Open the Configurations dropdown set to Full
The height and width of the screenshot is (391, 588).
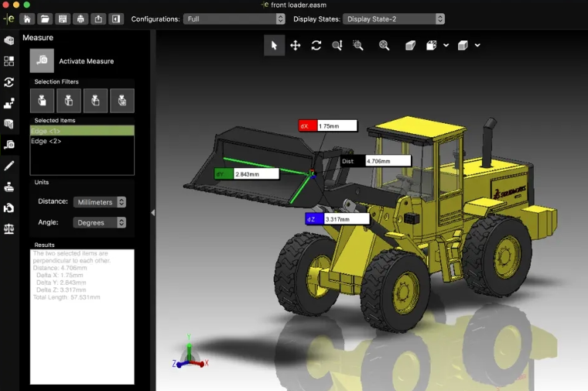[x=234, y=19]
